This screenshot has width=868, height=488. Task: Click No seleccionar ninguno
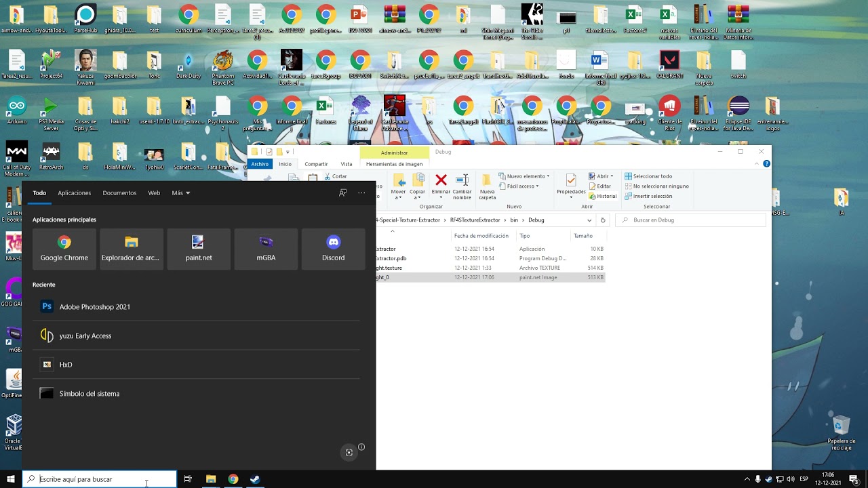(656, 186)
